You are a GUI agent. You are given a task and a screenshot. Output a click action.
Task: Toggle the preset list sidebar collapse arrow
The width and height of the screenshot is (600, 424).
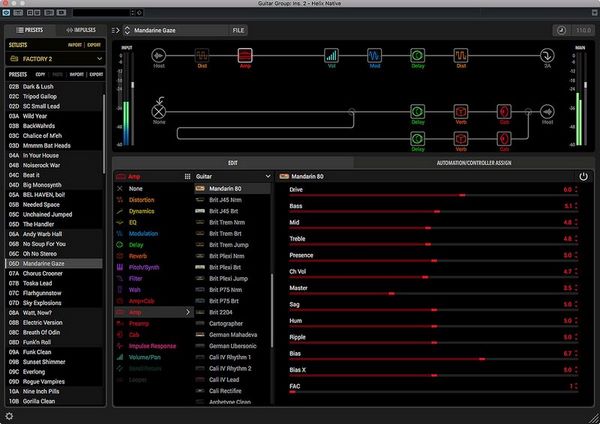[116, 30]
